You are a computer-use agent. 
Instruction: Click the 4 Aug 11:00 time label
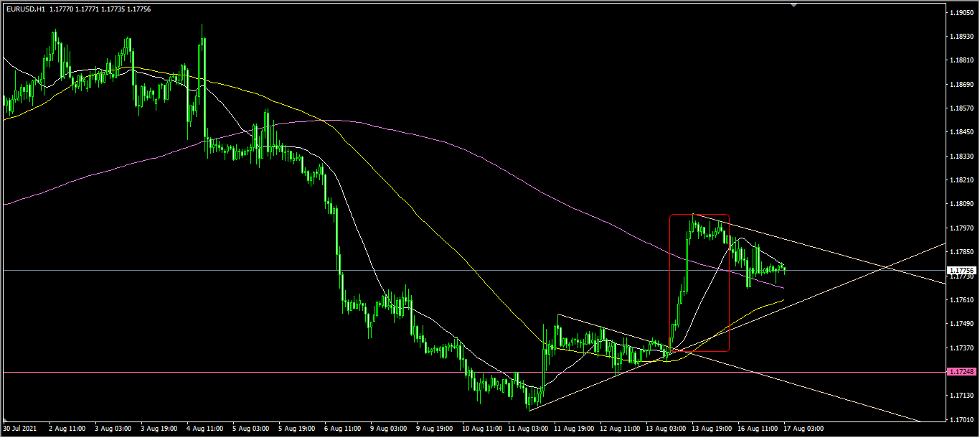click(x=204, y=428)
